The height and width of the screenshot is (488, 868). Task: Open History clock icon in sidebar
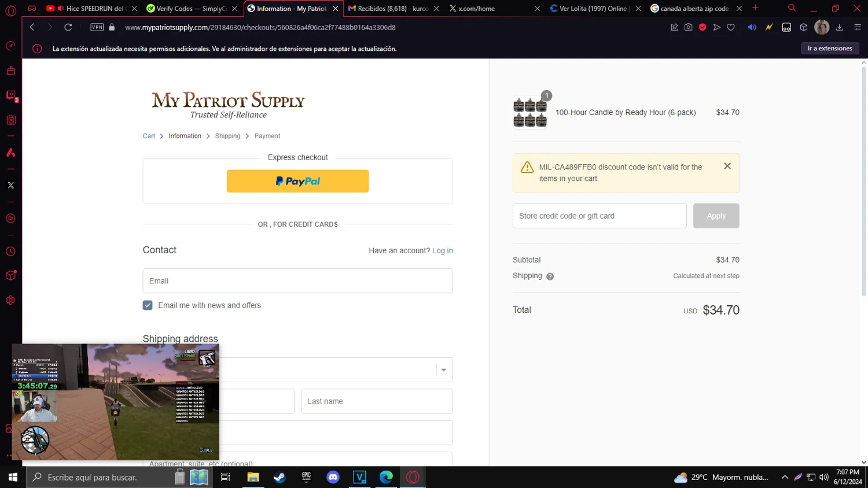[x=10, y=252]
